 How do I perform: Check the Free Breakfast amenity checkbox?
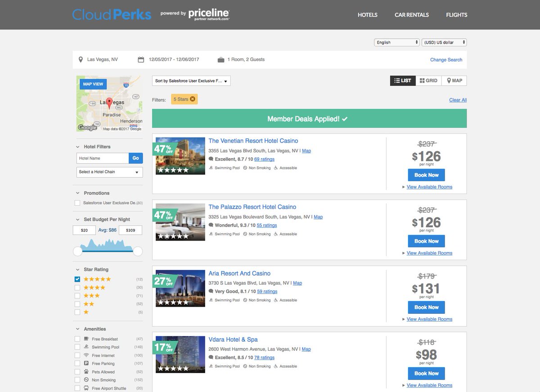click(77, 339)
